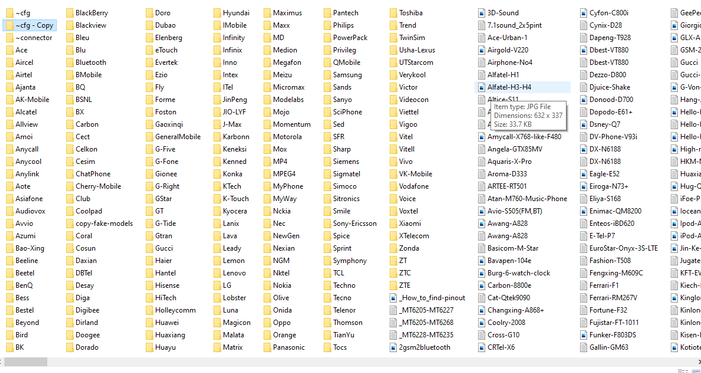
Task: Click the EuroStar-Onyx-3S-LTE file
Action: tap(619, 248)
